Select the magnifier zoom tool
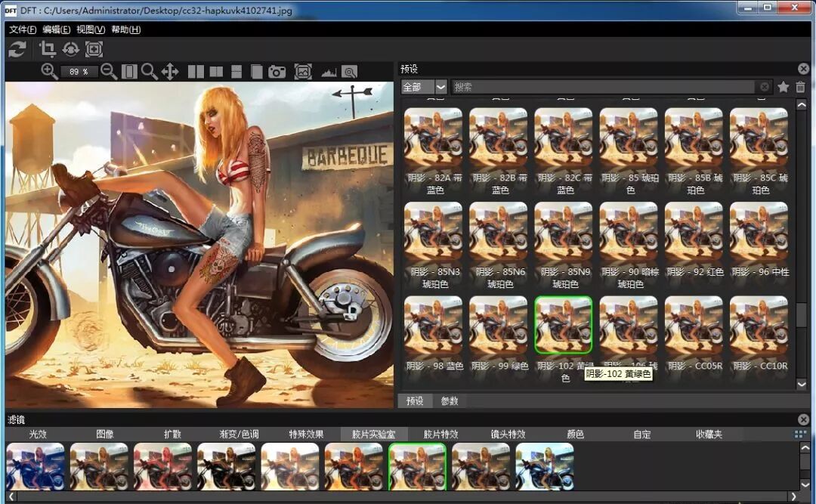816x504 pixels. point(150,71)
